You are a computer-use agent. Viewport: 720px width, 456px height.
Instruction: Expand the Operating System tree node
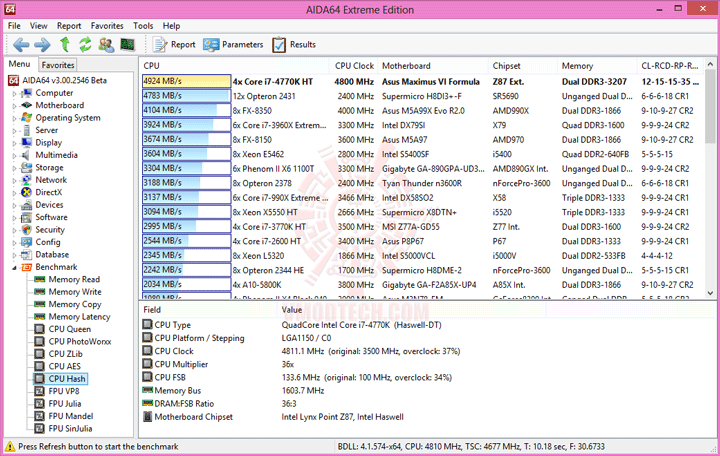point(14,118)
